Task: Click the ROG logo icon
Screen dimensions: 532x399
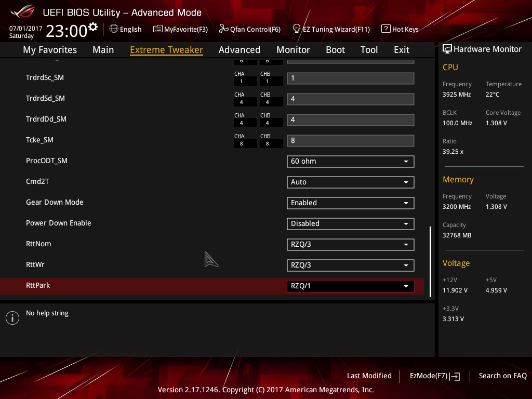Action: 22,11
